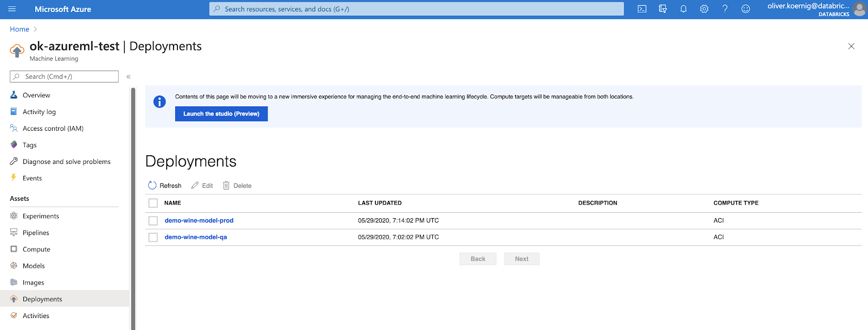Image resolution: width=868 pixels, height=330 pixels.
Task: Collapse the sidebar using double chevron
Action: tap(129, 77)
